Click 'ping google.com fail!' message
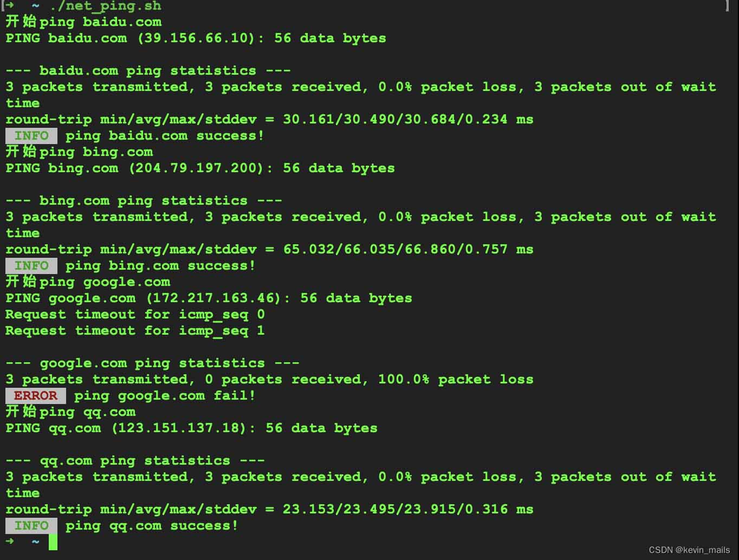The image size is (739, 560). pos(165,396)
